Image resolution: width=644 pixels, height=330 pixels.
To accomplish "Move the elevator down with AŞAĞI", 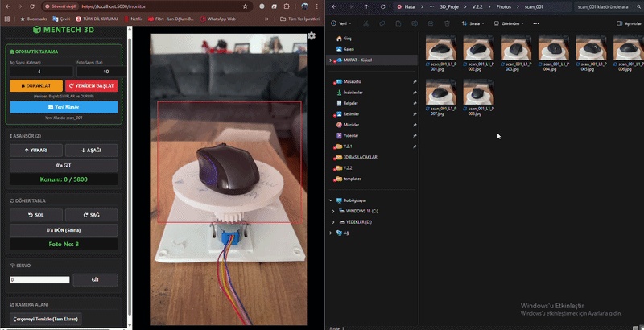I will point(91,151).
